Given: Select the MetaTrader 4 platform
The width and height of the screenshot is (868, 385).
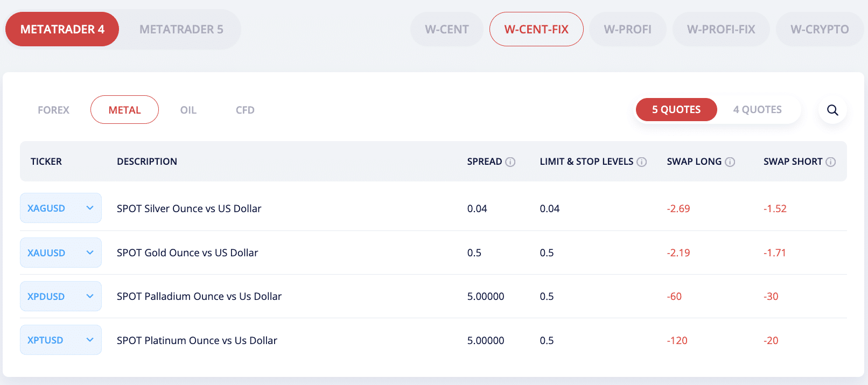Looking at the screenshot, I should coord(62,29).
